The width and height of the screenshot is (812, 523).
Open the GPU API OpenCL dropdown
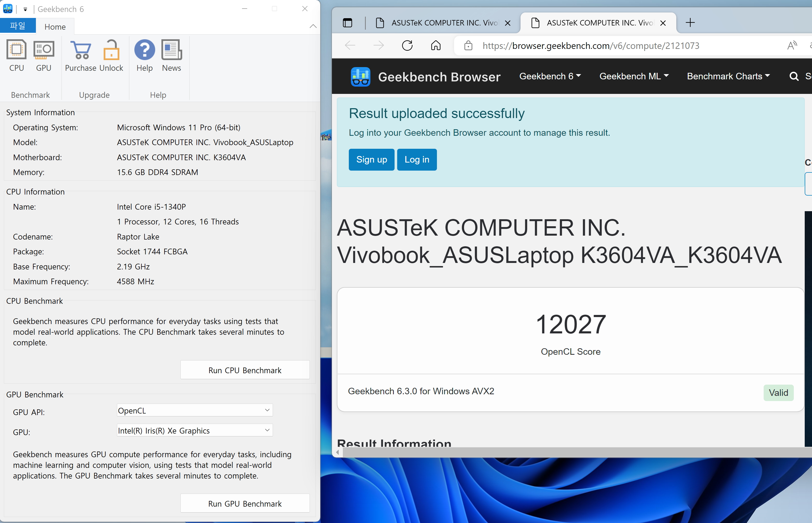tap(195, 410)
